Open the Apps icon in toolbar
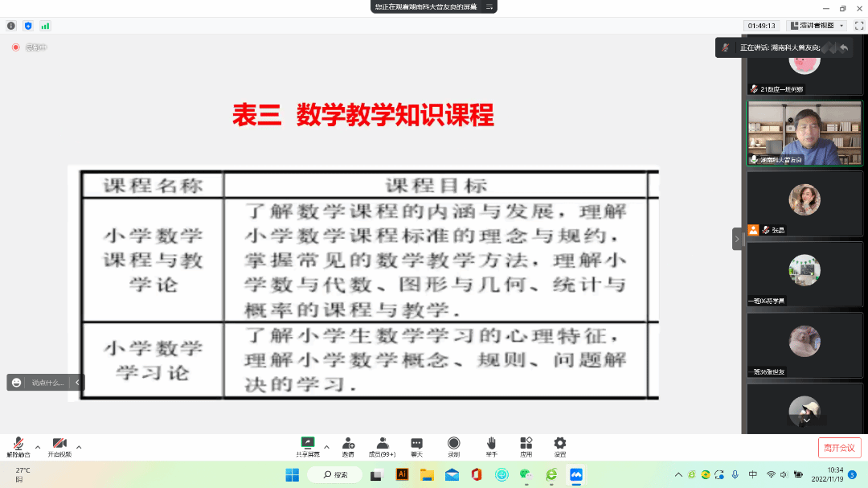The height and width of the screenshot is (488, 868). pos(526,445)
